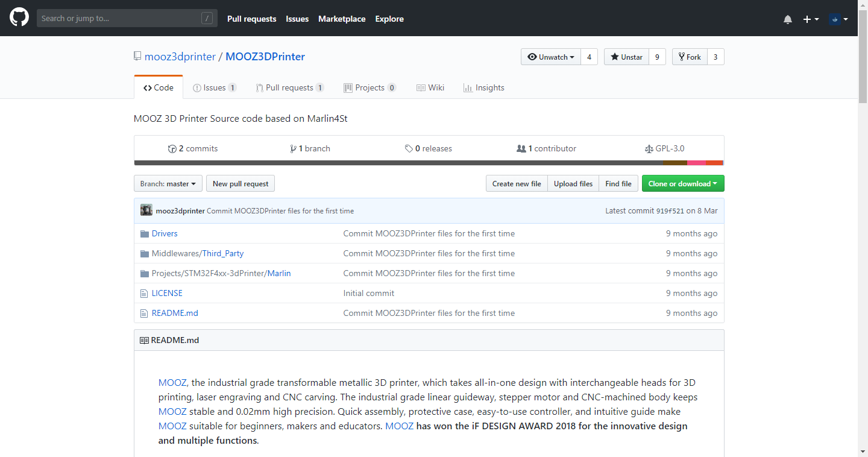Click the Middlewares folder icon

(x=144, y=253)
